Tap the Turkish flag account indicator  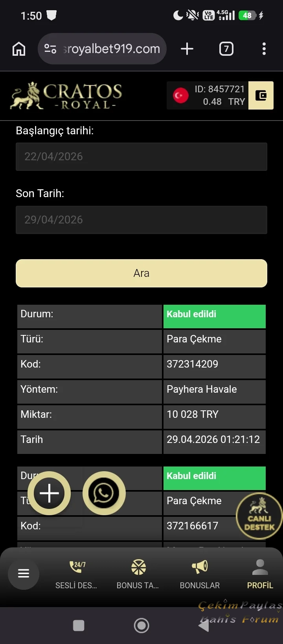[180, 95]
